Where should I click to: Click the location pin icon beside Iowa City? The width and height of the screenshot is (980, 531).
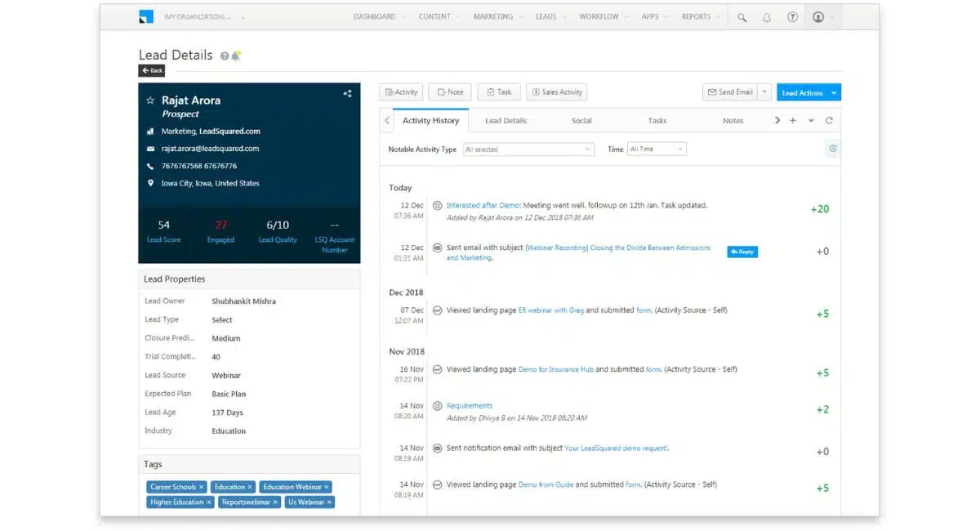pyautogui.click(x=150, y=184)
